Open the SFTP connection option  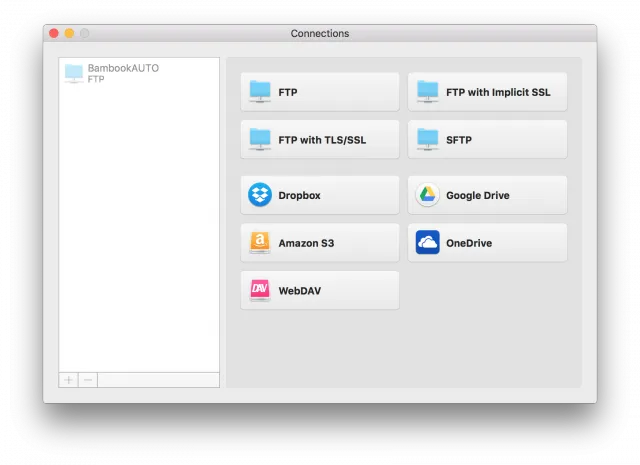click(x=487, y=140)
